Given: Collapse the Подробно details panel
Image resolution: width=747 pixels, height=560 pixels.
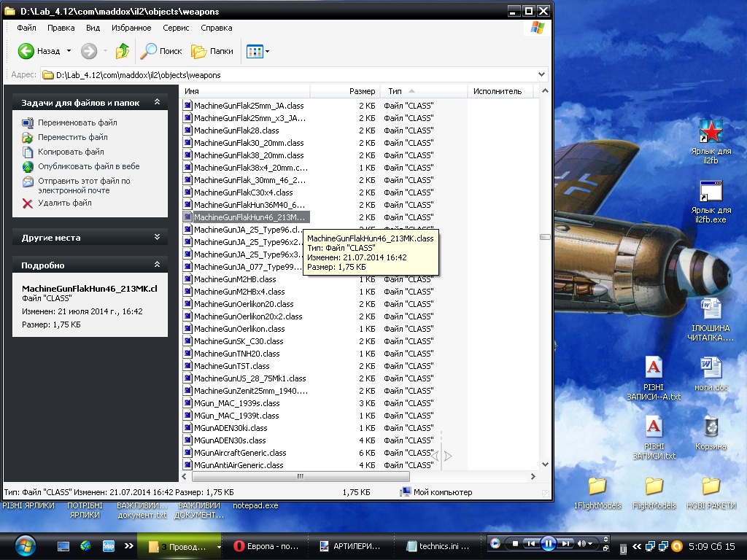Looking at the screenshot, I should [157, 265].
